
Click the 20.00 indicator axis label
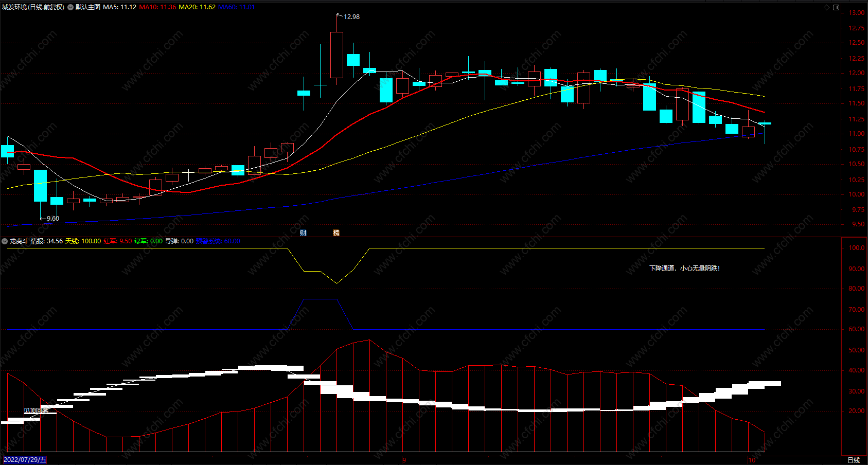point(857,411)
